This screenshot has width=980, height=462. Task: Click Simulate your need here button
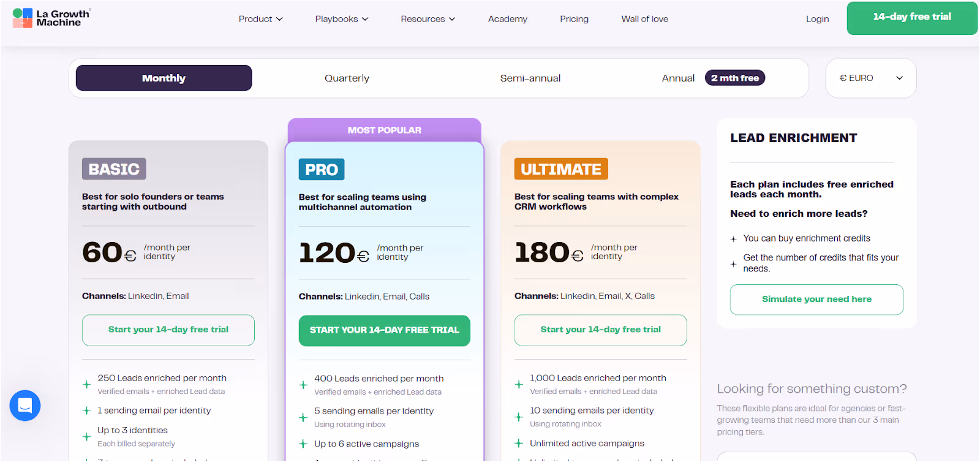coord(816,300)
